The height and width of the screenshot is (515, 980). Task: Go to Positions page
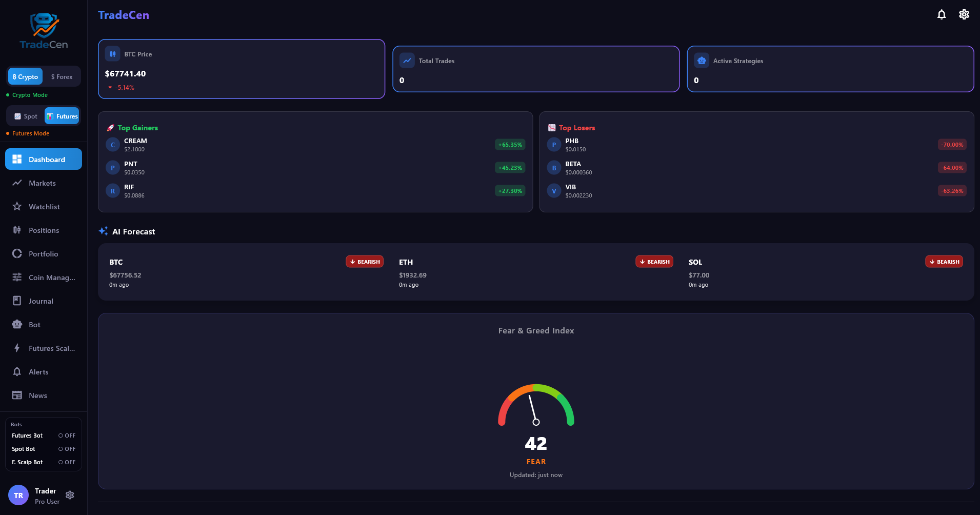coord(44,230)
